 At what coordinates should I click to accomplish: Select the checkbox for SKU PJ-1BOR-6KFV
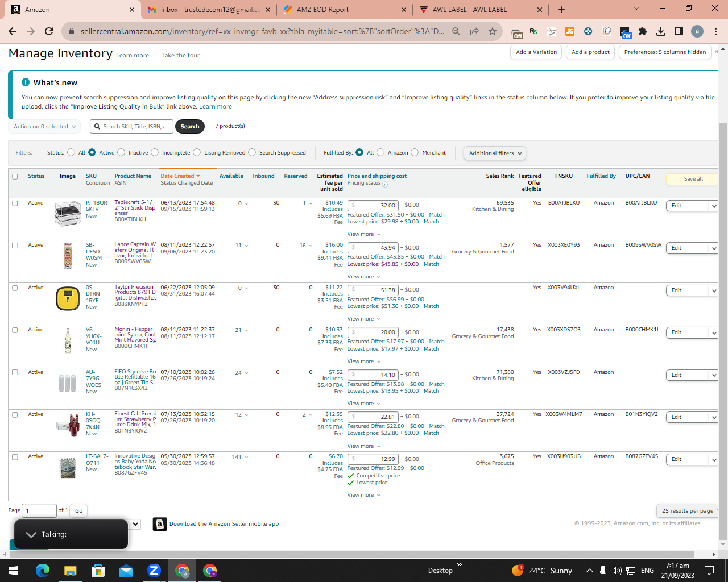[15, 203]
